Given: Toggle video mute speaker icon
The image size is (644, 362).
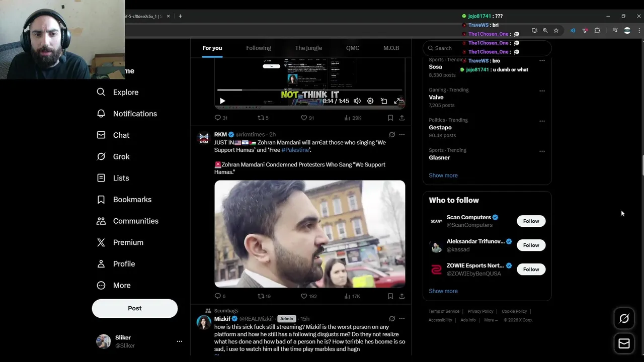Looking at the screenshot, I should pyautogui.click(x=357, y=101).
